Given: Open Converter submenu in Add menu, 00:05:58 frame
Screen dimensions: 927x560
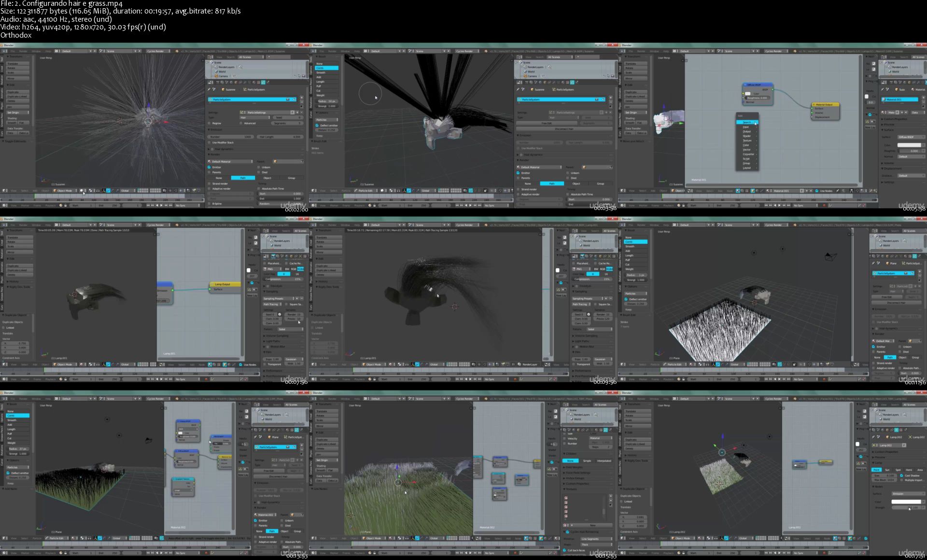Looking at the screenshot, I should point(747,154).
